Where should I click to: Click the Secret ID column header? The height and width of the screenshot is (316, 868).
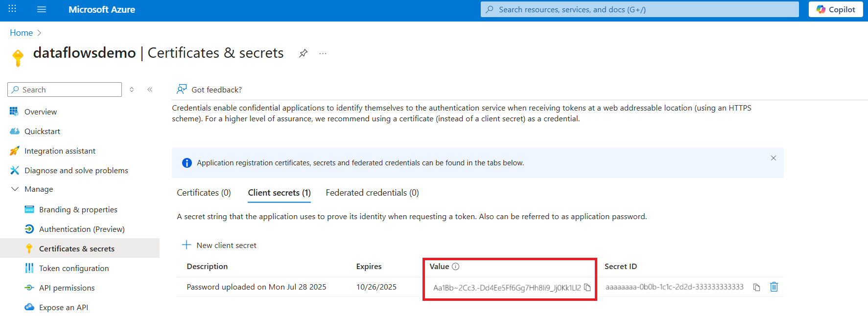[x=621, y=266]
